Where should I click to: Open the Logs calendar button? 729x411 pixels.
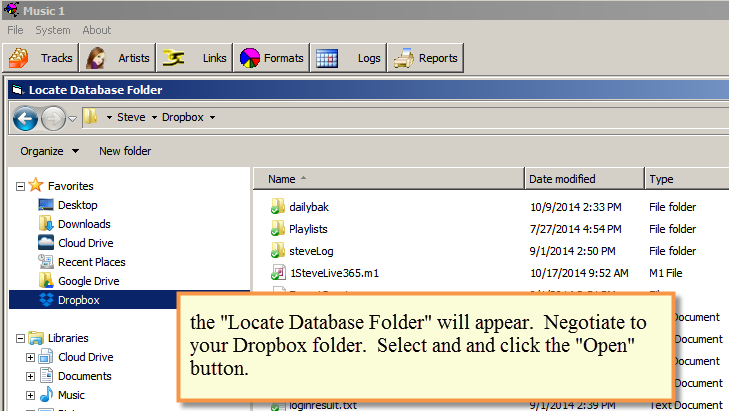click(x=348, y=58)
